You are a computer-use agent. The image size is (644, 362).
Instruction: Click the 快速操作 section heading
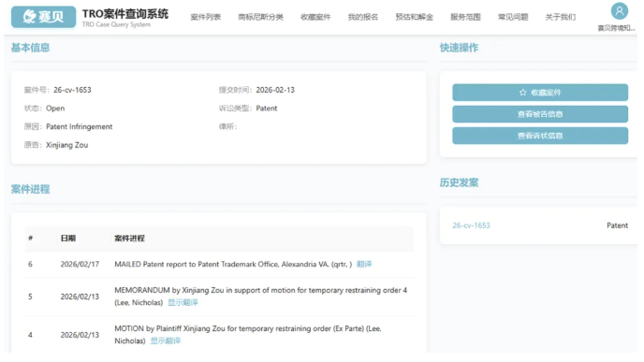pos(459,48)
